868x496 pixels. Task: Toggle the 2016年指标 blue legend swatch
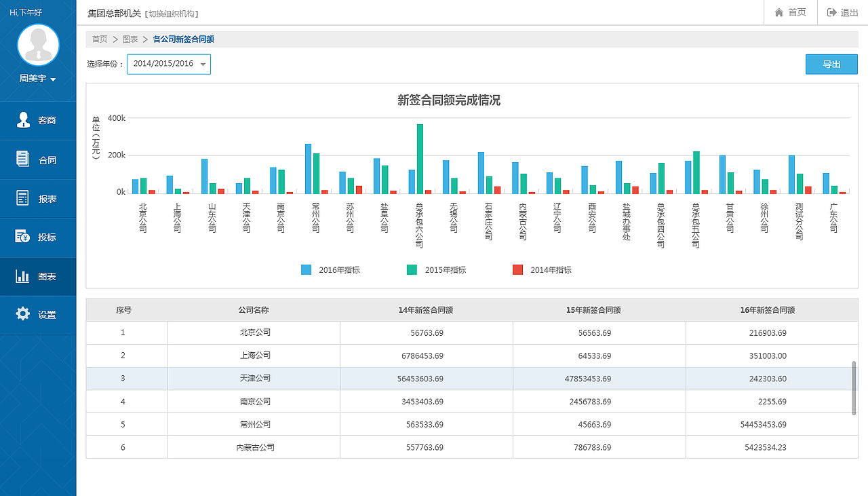[x=307, y=269]
